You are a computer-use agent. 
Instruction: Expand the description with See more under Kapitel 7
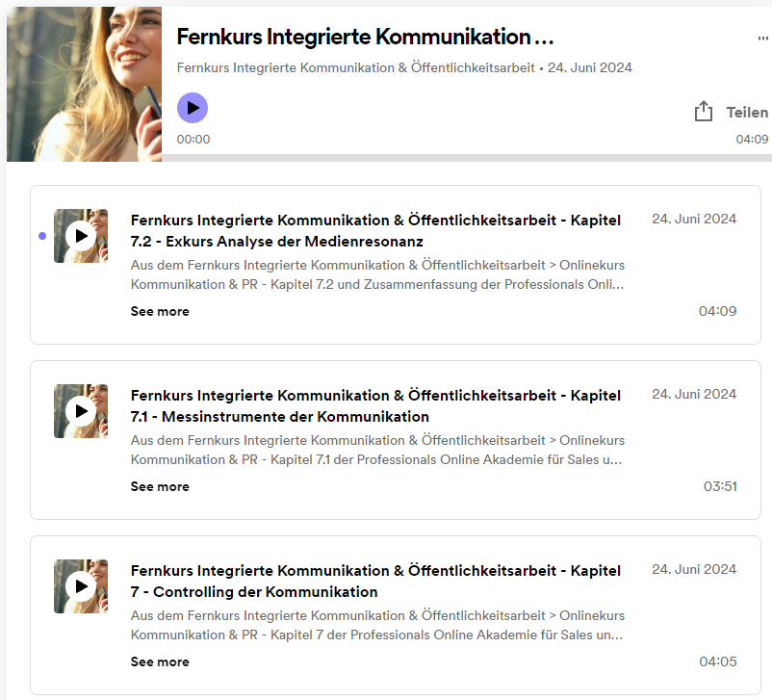coord(160,661)
